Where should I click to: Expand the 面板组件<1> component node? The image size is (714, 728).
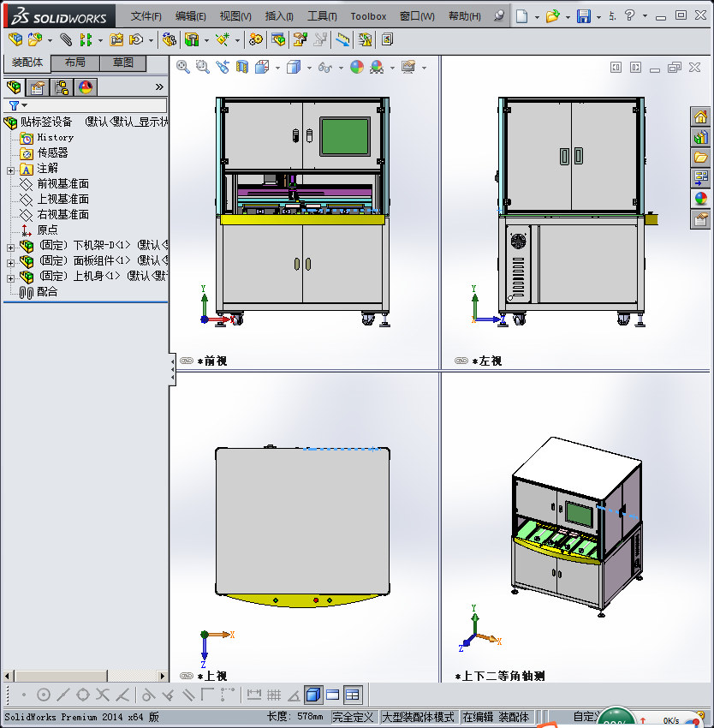(x=10, y=263)
